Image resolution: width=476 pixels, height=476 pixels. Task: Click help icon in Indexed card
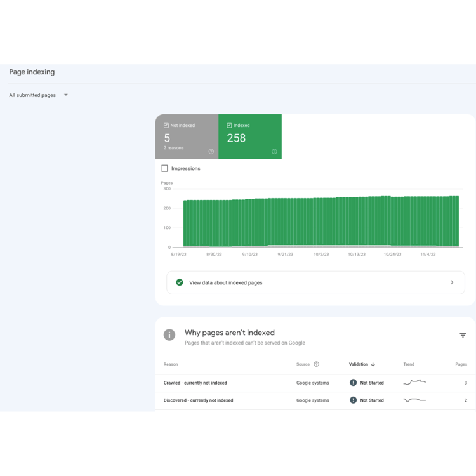[274, 152]
